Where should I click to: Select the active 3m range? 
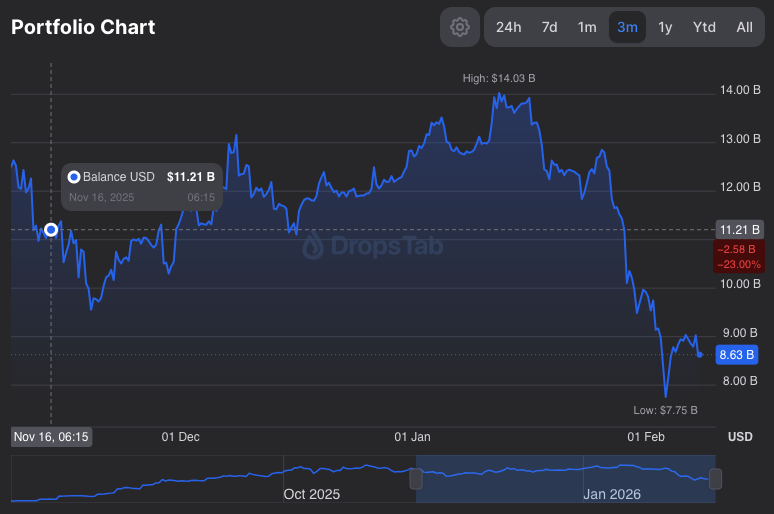pyautogui.click(x=627, y=27)
